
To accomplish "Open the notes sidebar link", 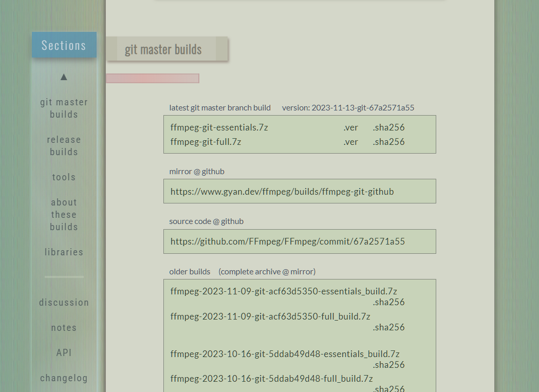I will pos(64,328).
